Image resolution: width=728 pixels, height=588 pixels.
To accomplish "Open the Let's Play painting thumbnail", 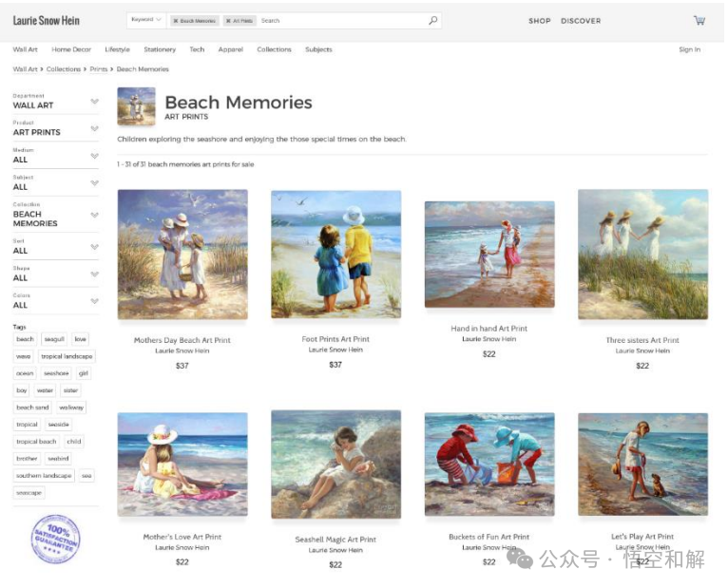I will pos(643,465).
